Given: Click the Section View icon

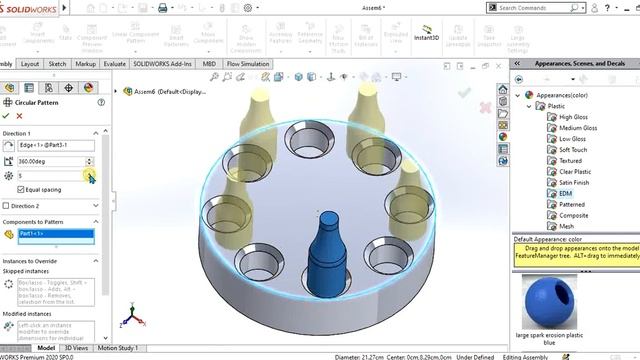Looking at the screenshot, I should coord(265,77).
